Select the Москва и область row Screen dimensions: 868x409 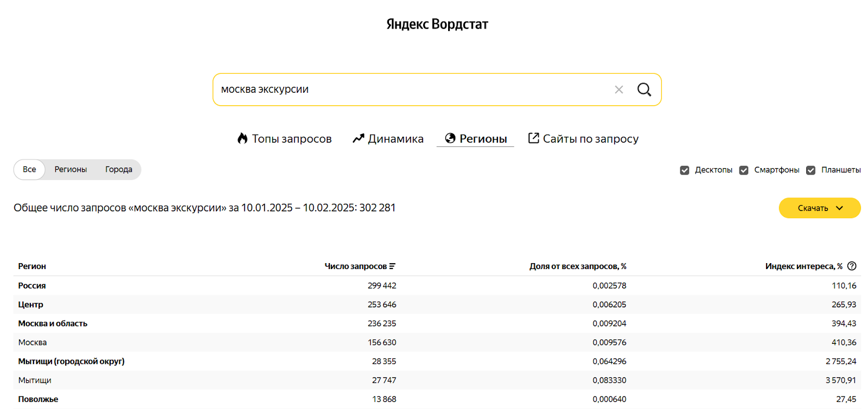tap(437, 323)
